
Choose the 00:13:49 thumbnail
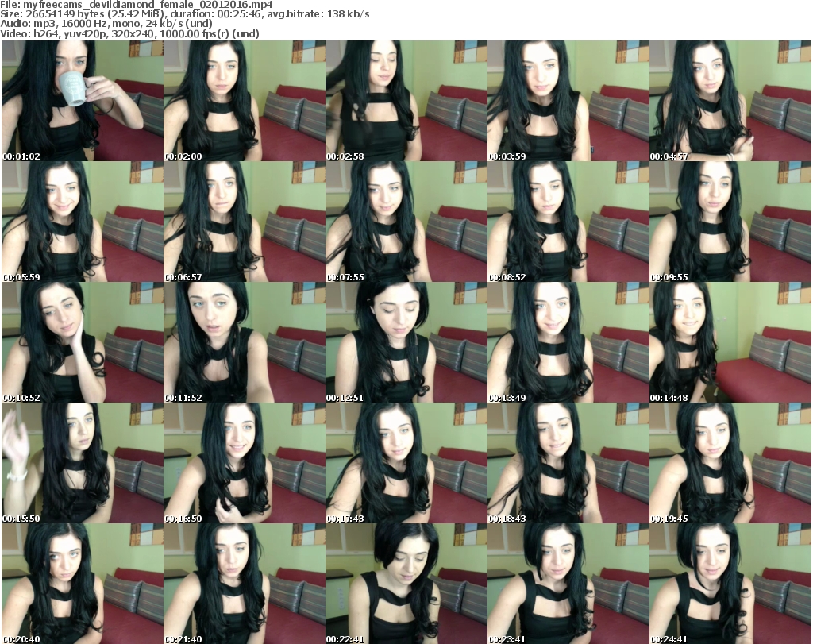pos(568,343)
